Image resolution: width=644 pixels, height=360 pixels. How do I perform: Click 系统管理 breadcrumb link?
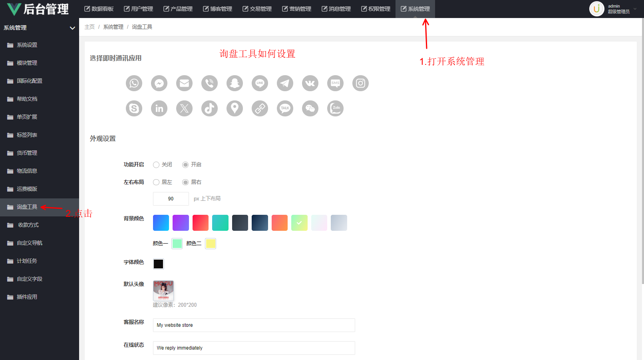(113, 27)
